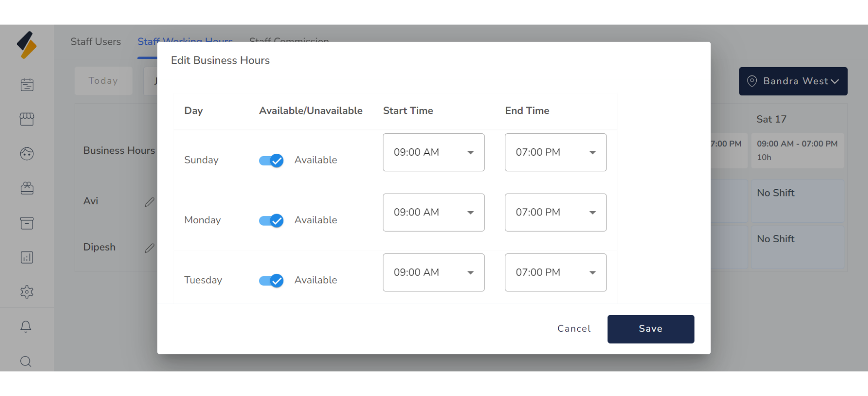Open Sunday start time dropdown
This screenshot has height=396, width=868.
click(434, 152)
